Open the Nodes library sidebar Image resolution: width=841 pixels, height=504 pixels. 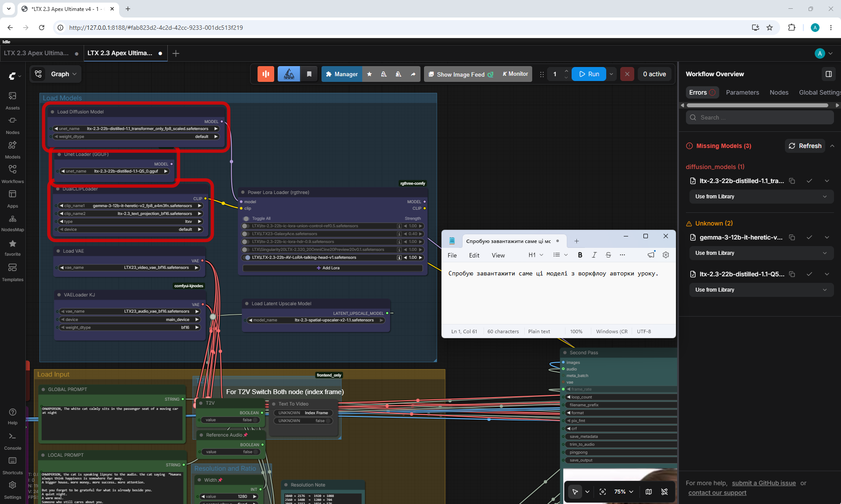12,125
